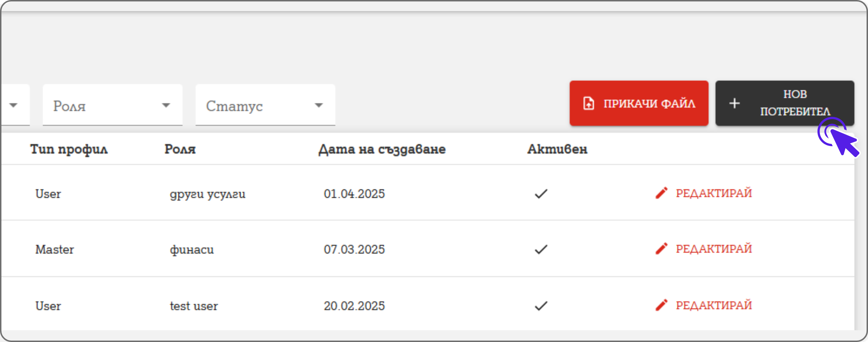Select the 20.02.2025 date cell
Screen dimensions: 868x342
tap(354, 306)
